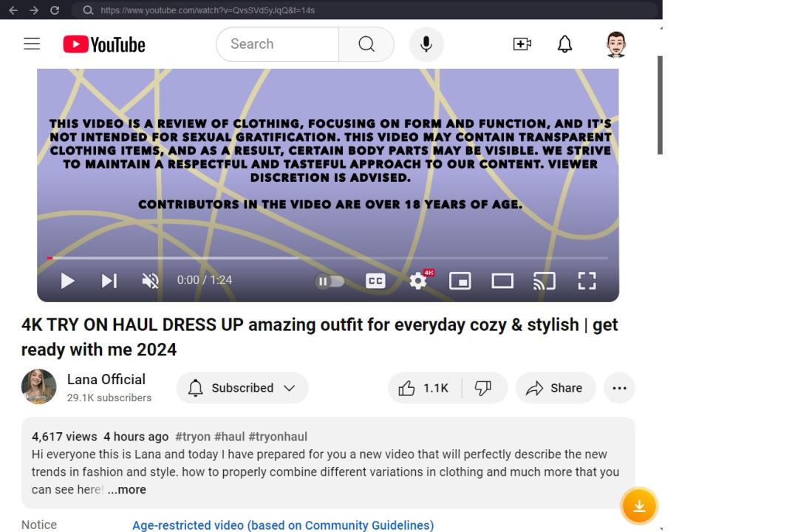This screenshot has width=792, height=532.
Task: Switch to theater mode
Action: (502, 281)
